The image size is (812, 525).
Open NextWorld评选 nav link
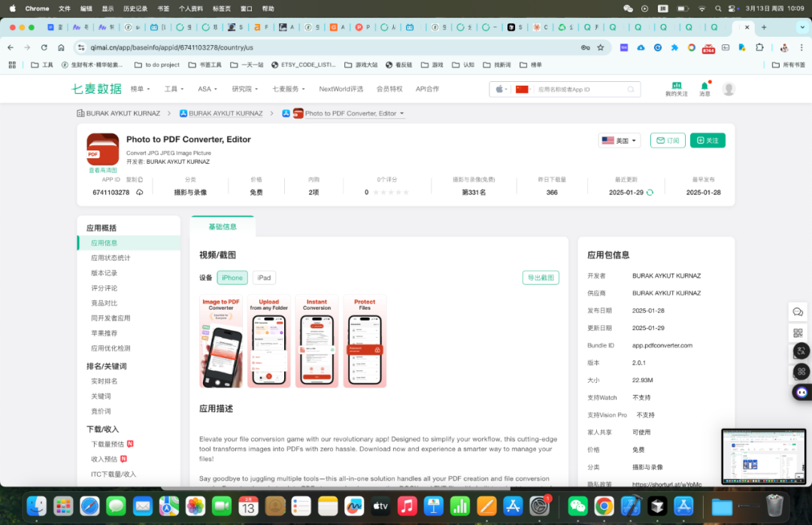[341, 89]
